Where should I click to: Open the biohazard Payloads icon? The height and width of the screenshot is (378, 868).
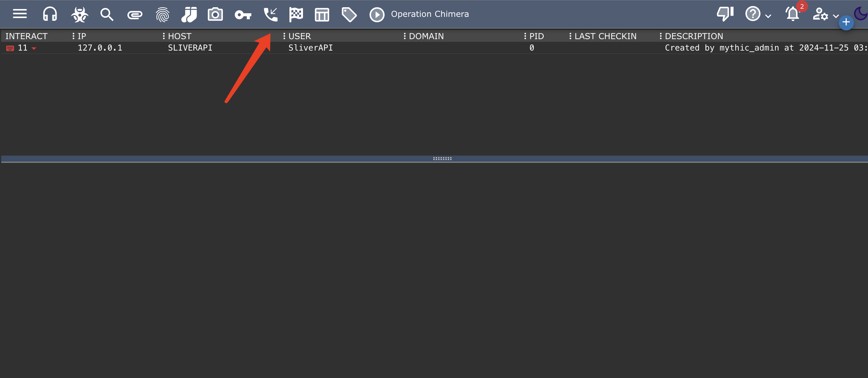click(x=80, y=14)
